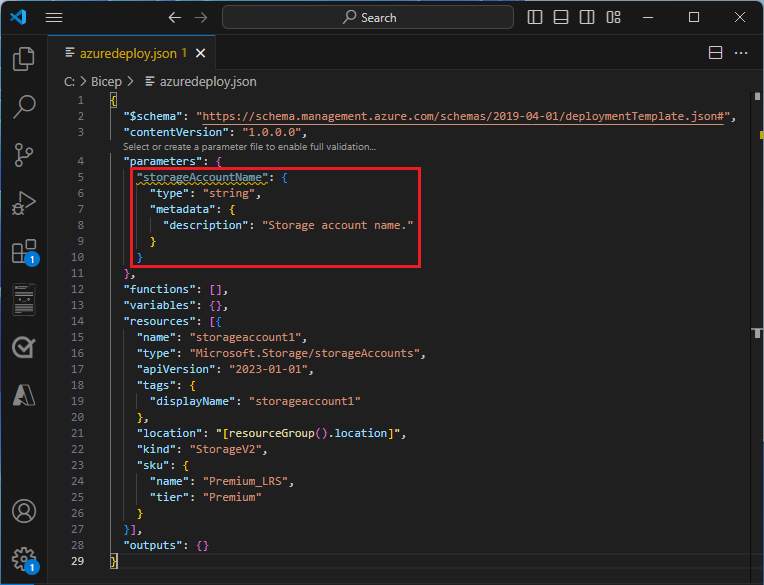Click the Search command center box

[367, 18]
